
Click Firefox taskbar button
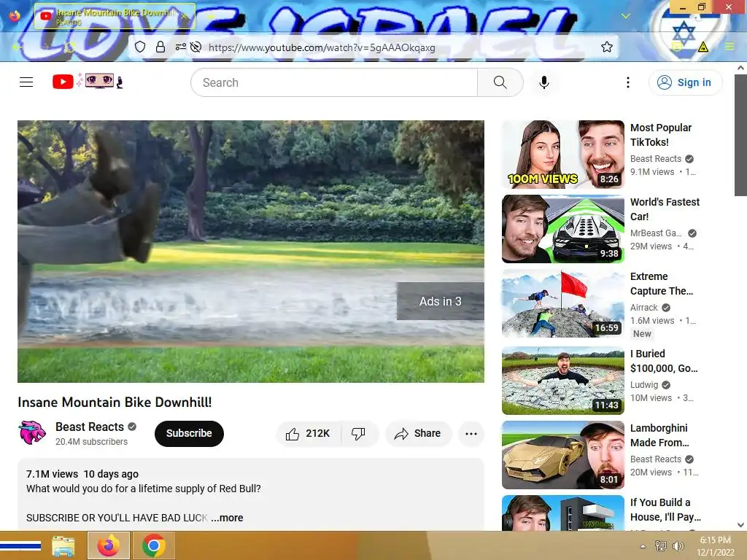click(x=109, y=545)
